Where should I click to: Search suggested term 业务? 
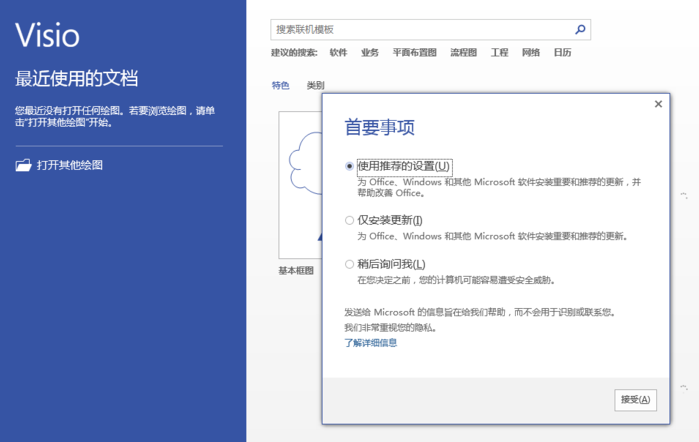point(370,53)
